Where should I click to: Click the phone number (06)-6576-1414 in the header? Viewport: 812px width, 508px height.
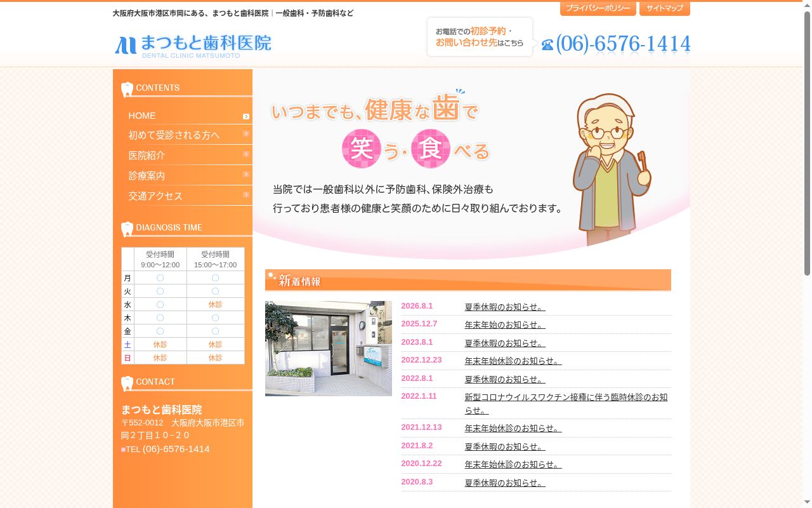[623, 44]
